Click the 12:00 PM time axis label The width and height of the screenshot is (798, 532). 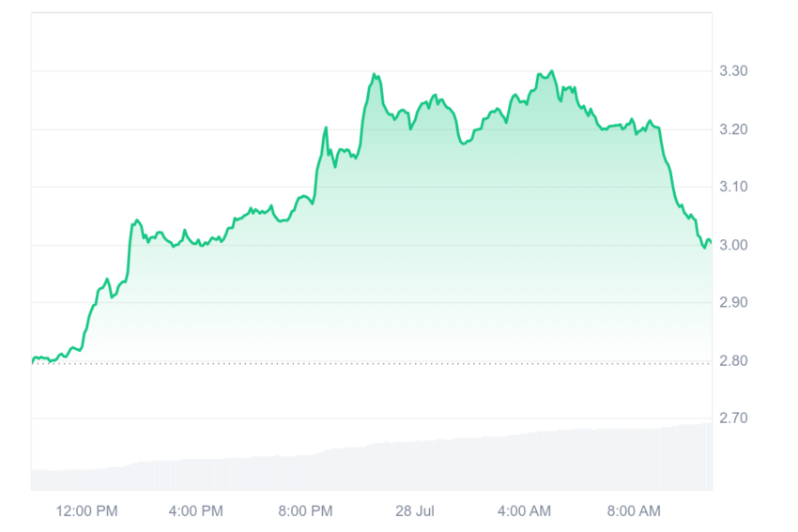coord(86,510)
